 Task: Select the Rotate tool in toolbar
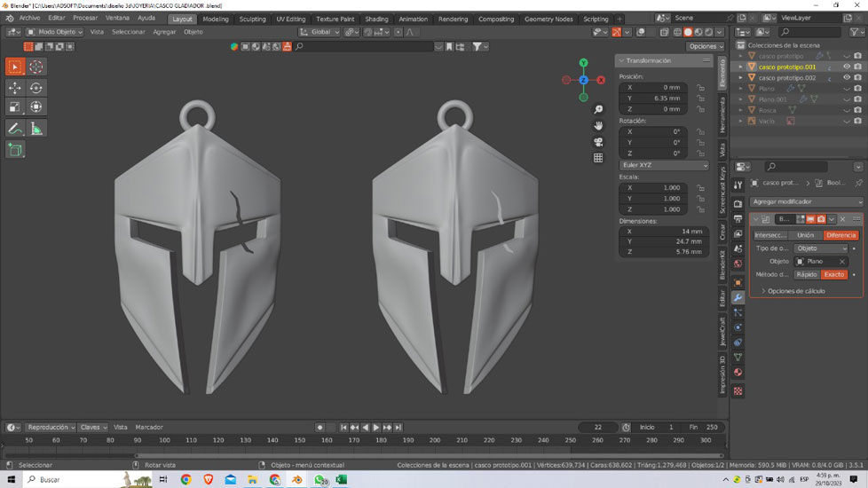[36, 88]
